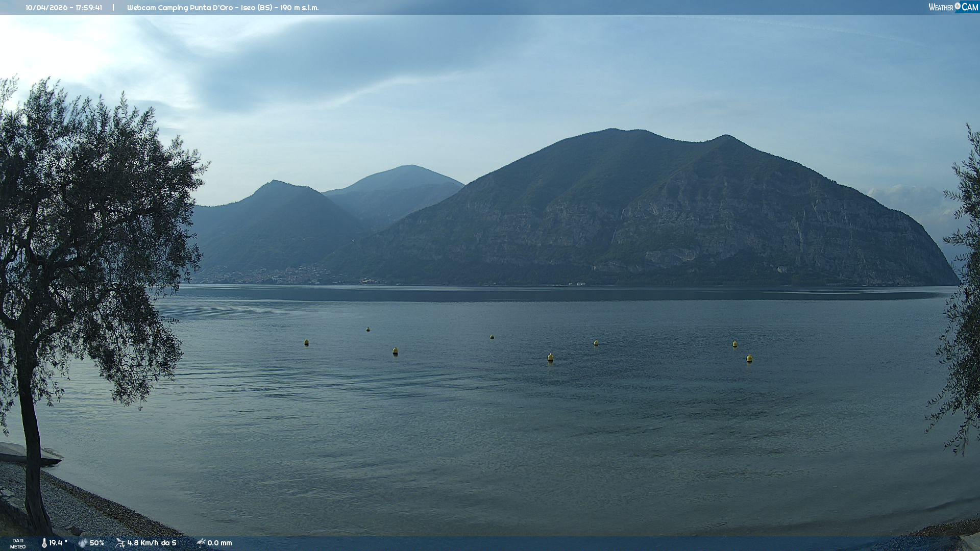Viewport: 980px width, 551px height.
Task: Click the WeatherCam logo
Action: [x=953, y=7]
